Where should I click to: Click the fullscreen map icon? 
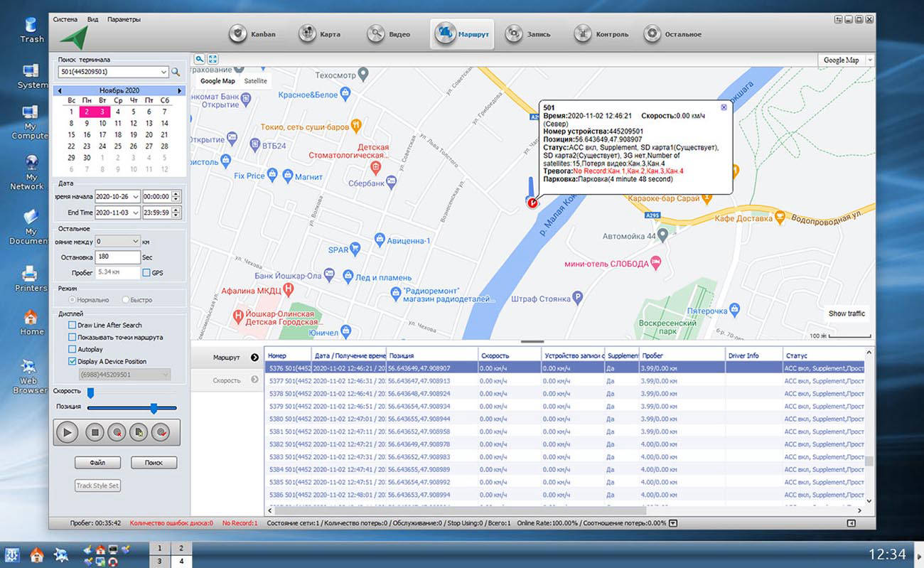[x=213, y=60]
